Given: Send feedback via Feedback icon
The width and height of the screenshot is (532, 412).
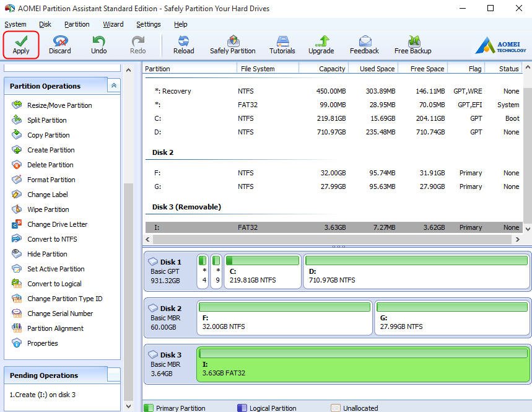Looking at the screenshot, I should [x=364, y=45].
